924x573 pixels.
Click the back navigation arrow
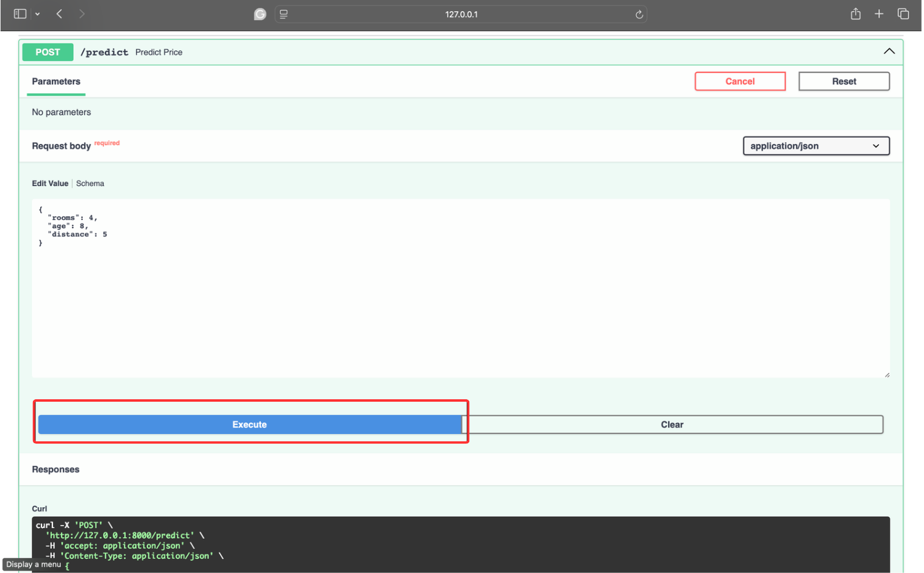59,13
